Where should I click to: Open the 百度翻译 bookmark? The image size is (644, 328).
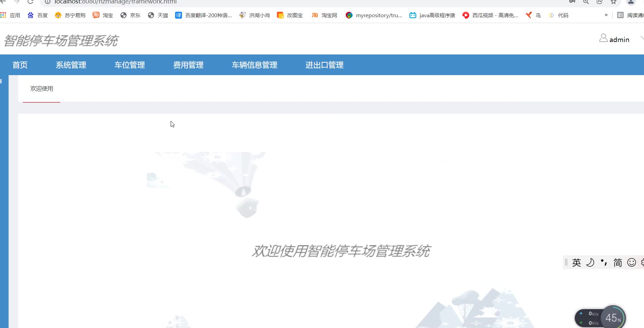pos(204,15)
